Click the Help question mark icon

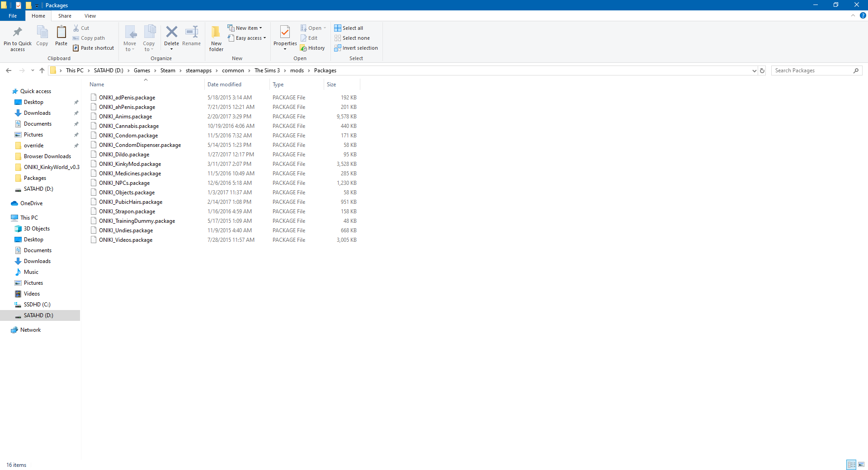863,15
